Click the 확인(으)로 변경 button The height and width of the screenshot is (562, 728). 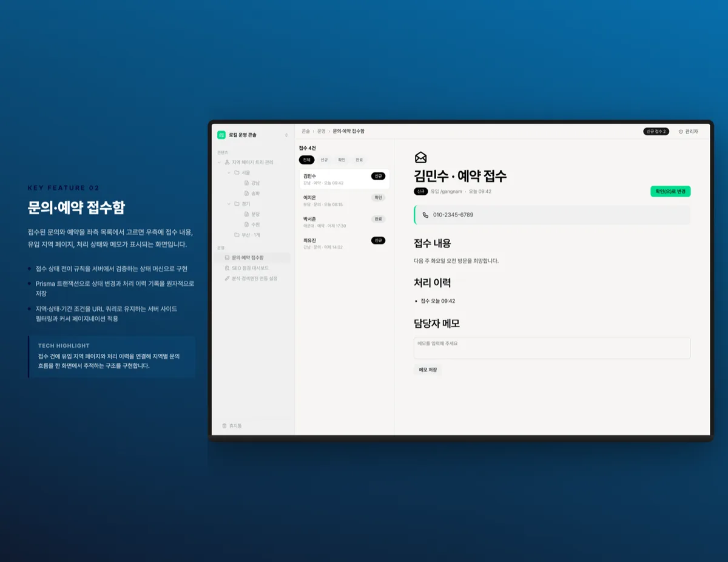click(670, 191)
